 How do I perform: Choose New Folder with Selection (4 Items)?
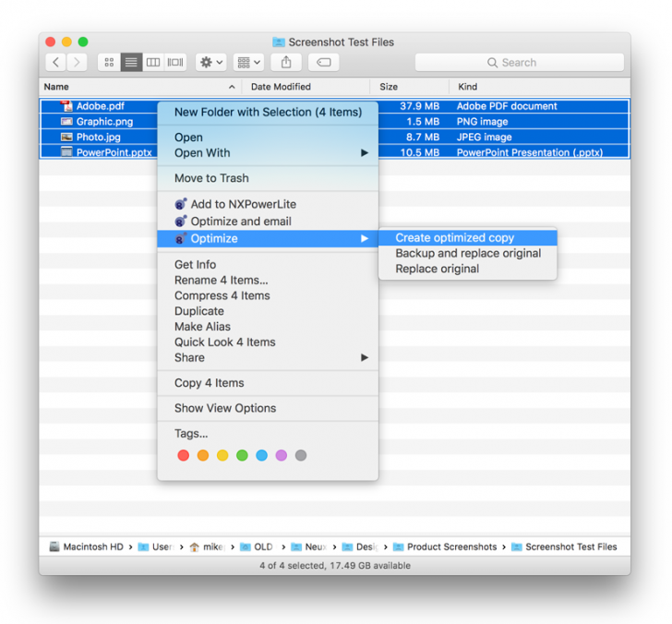[x=268, y=113]
